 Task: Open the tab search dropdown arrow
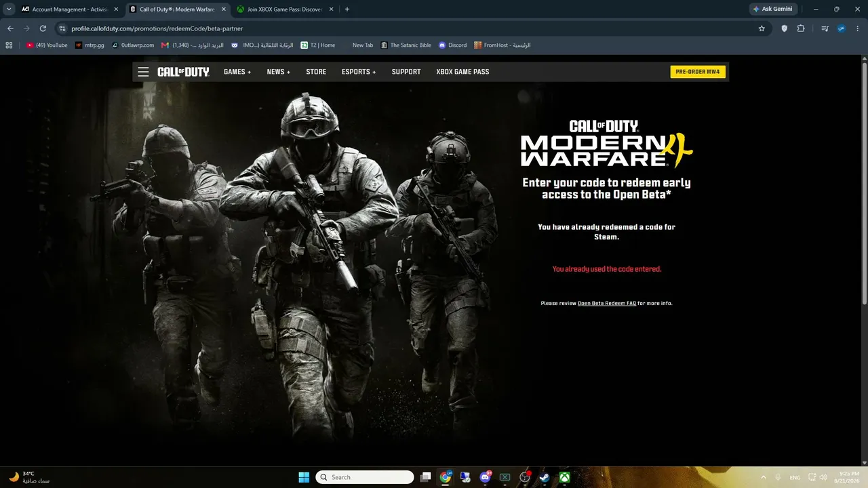click(x=9, y=9)
